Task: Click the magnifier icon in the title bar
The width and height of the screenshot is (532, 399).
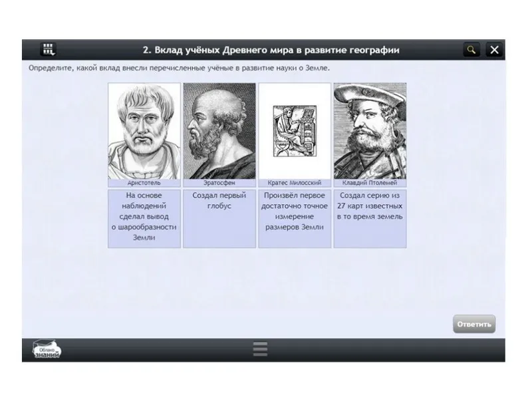Action: [x=471, y=50]
